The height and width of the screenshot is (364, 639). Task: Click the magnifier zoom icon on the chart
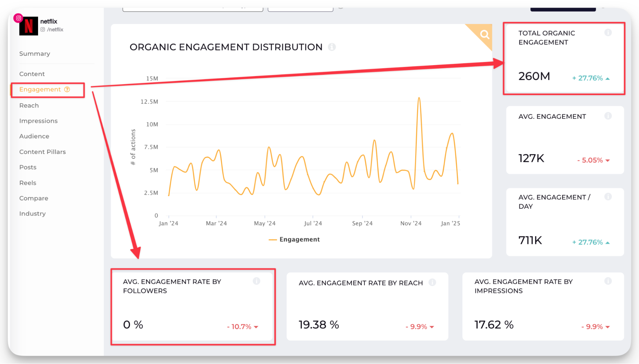(x=485, y=34)
